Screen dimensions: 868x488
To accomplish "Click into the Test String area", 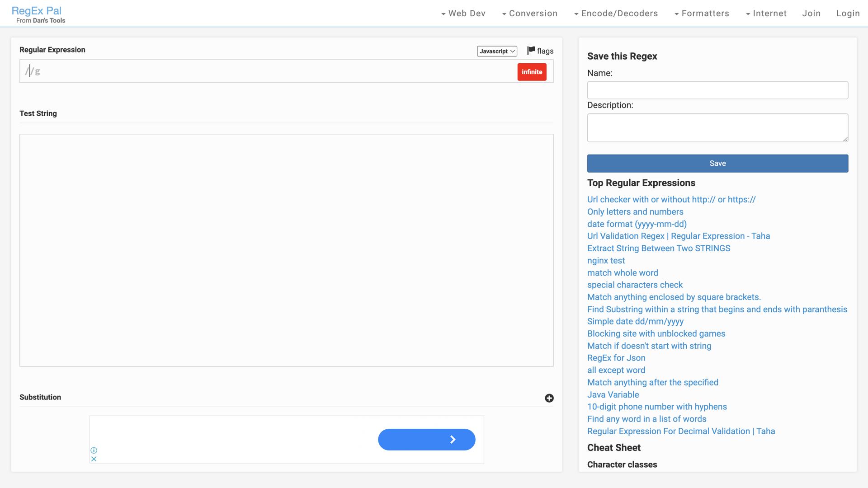I will tap(286, 250).
